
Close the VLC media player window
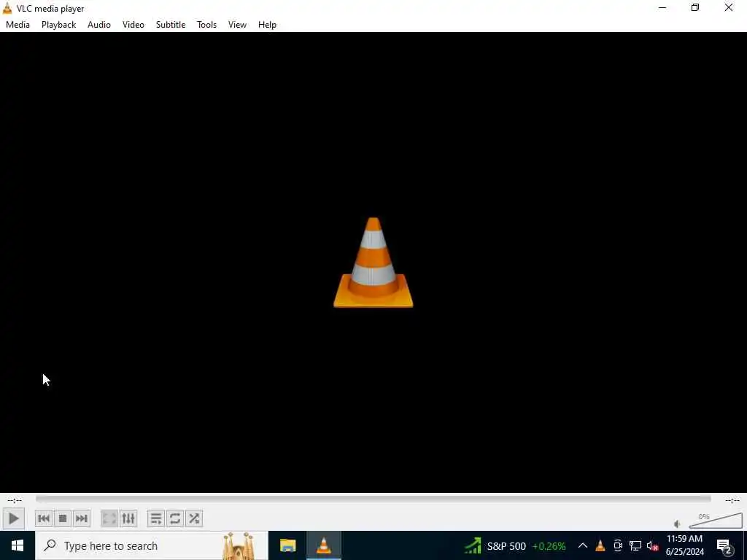729,7
